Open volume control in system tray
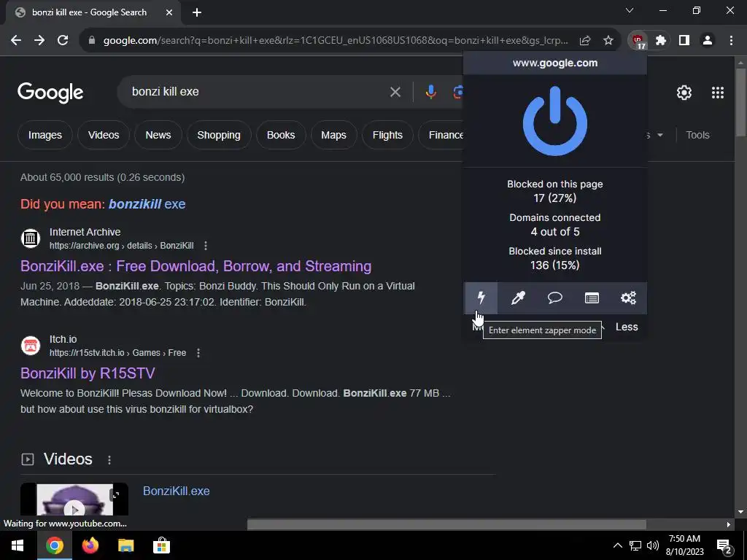Viewport: 747px width, 560px height. pyautogui.click(x=653, y=545)
